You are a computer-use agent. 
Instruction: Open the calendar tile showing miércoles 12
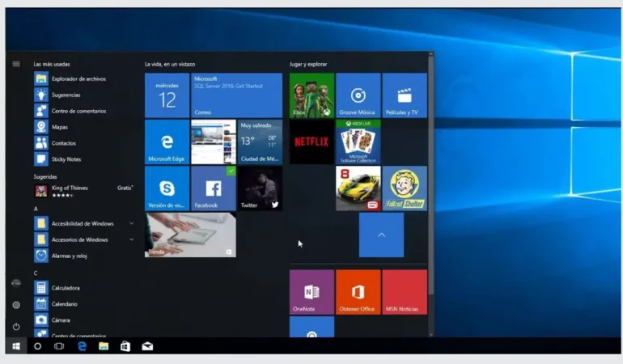pos(167,95)
